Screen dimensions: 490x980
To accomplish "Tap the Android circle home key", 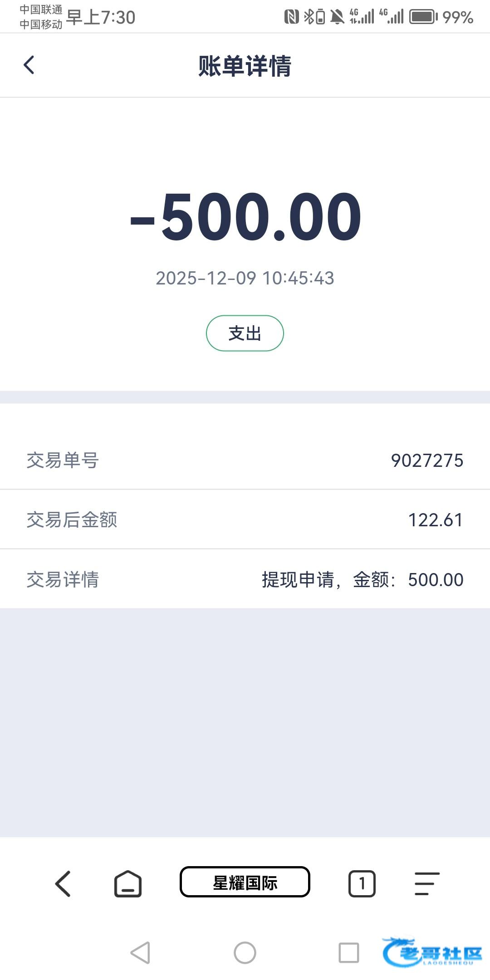I will (x=245, y=952).
